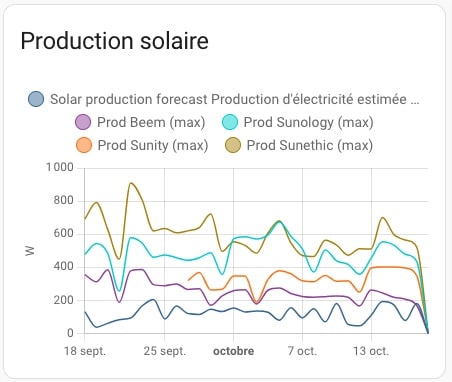The image size is (452, 382).
Task: Click the 25 sept. axis label
Action: (165, 351)
